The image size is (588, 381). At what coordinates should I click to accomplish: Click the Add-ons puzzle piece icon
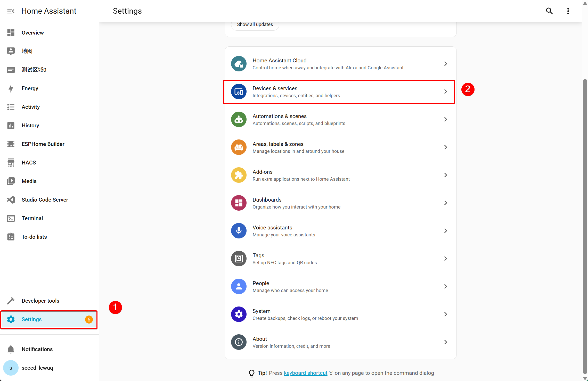239,175
